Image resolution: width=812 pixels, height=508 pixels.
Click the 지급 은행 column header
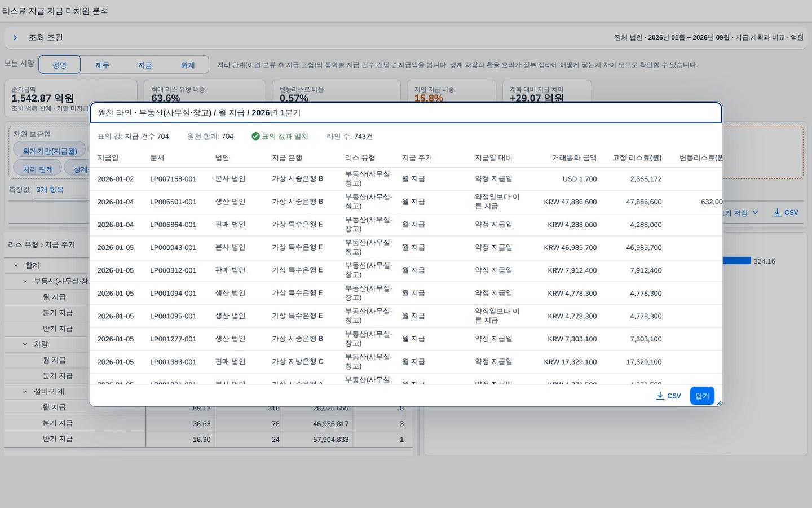(287, 158)
